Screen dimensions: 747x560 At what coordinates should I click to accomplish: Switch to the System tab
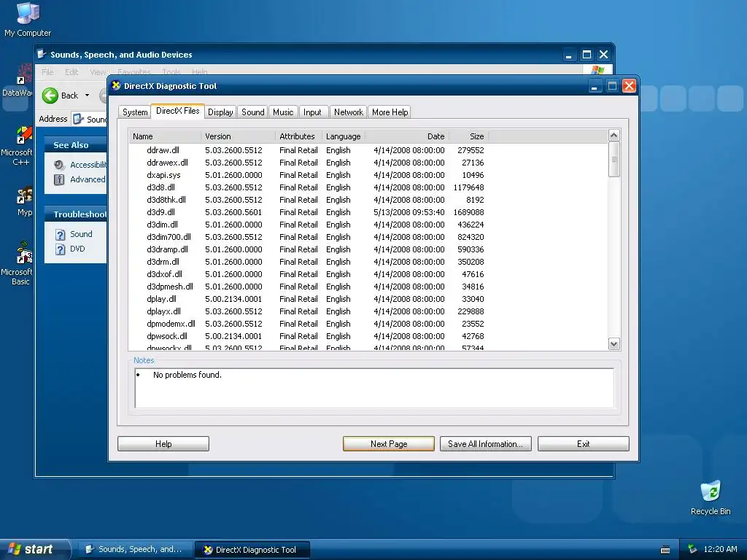[x=135, y=112]
